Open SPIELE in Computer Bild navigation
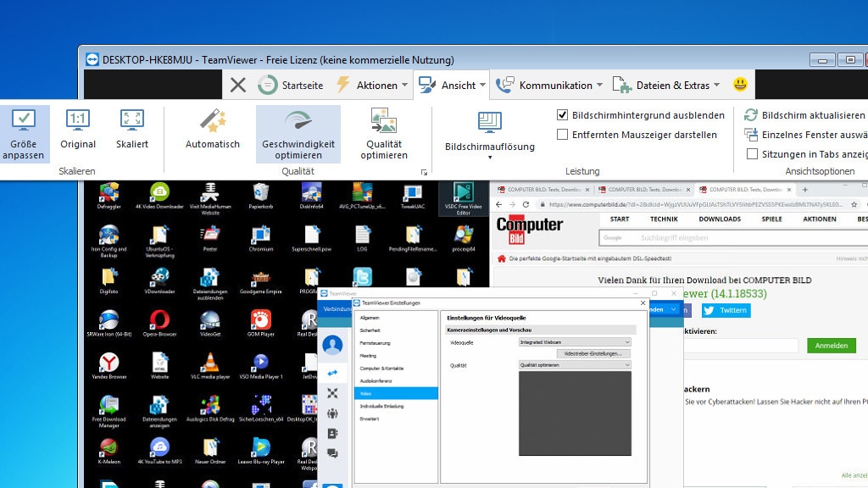This screenshot has height=488, width=868. (x=771, y=219)
